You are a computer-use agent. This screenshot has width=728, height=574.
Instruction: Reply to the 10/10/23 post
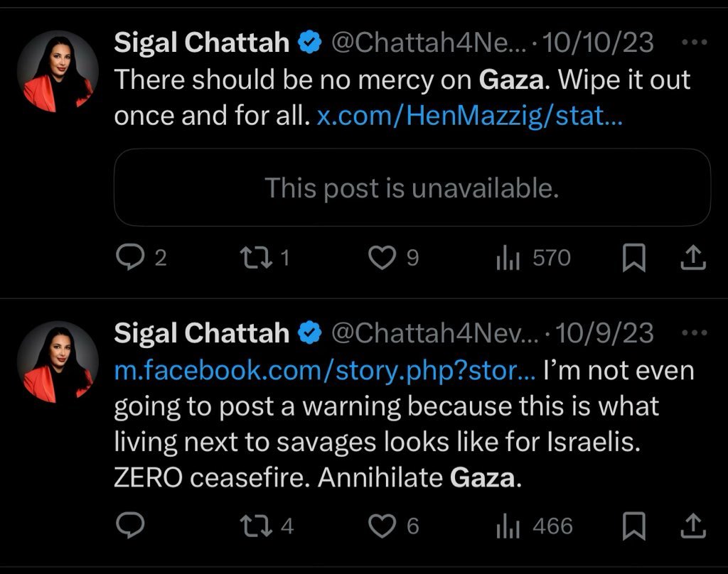(x=132, y=258)
